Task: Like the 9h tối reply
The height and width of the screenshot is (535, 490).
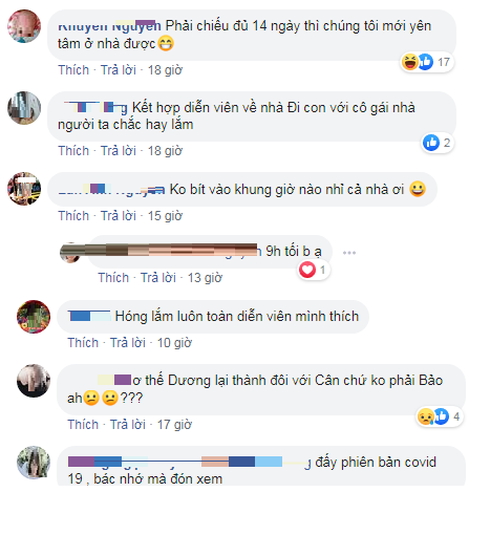Action: pyautogui.click(x=113, y=278)
